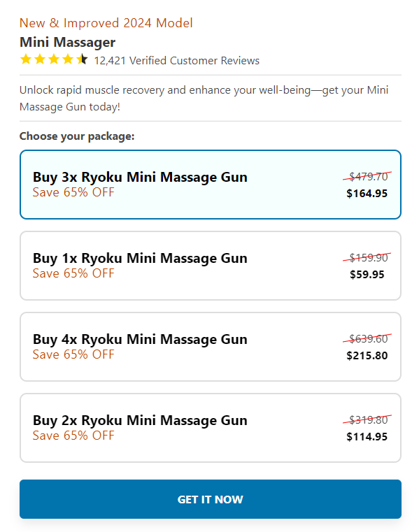Click the second gold rating star
Viewport: 419px width, 532px height.
[x=40, y=59]
